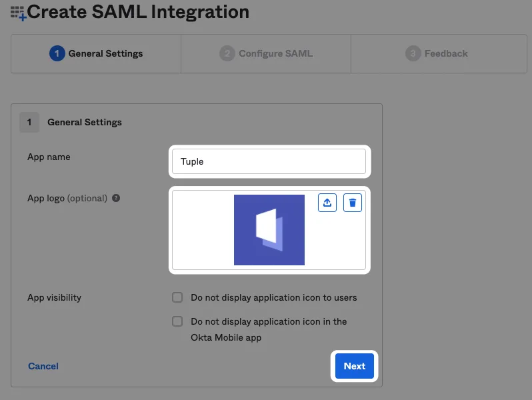This screenshot has height=400, width=532.
Task: Click the step 1 circle in the wizard
Action: (57, 53)
